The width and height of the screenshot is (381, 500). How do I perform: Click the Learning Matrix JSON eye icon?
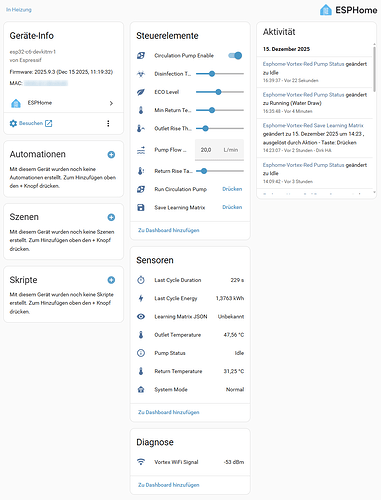point(141,316)
